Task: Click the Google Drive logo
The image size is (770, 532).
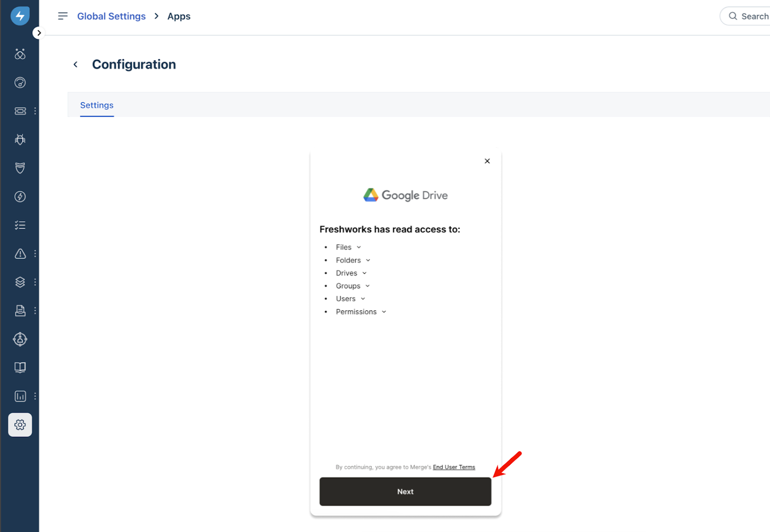Action: click(405, 195)
